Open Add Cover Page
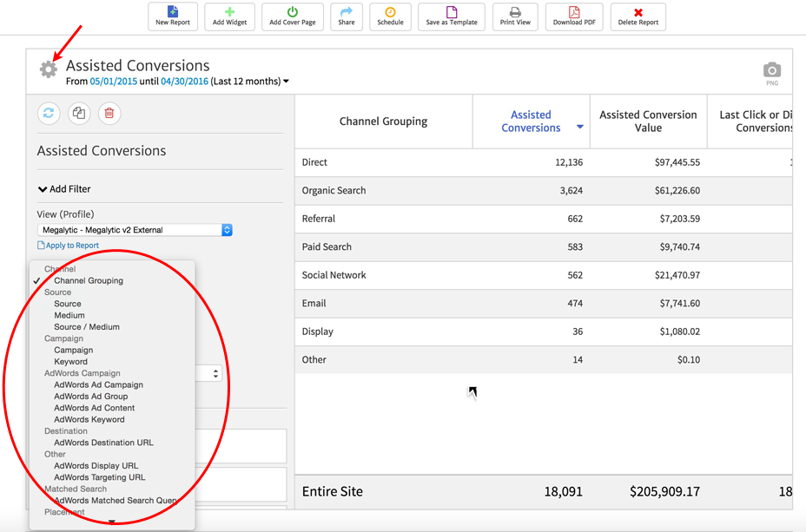The image size is (806, 532). click(x=293, y=16)
